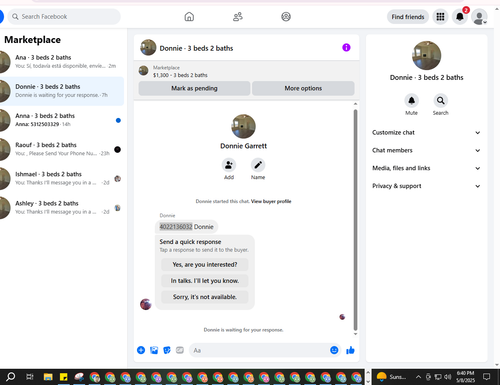Open Raouf - 3 beds 2 baths conversation
Image resolution: width=500 pixels, height=385 pixels.
click(62, 149)
